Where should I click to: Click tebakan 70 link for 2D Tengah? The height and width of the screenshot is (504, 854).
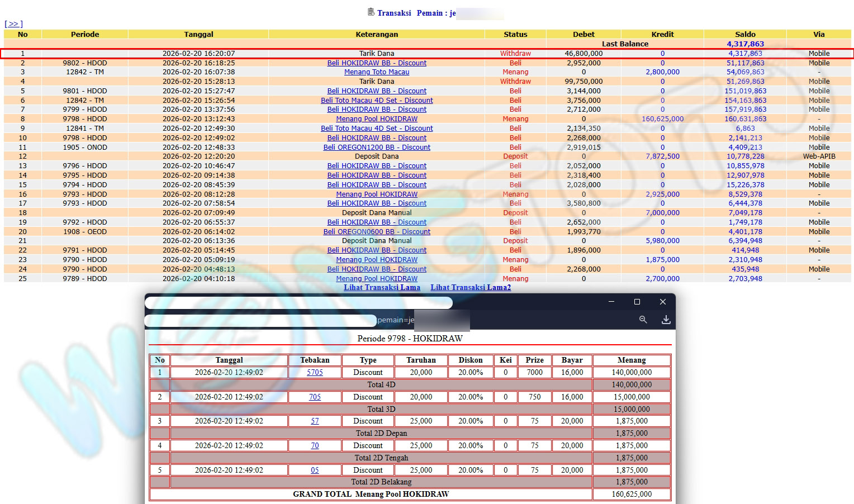click(315, 446)
